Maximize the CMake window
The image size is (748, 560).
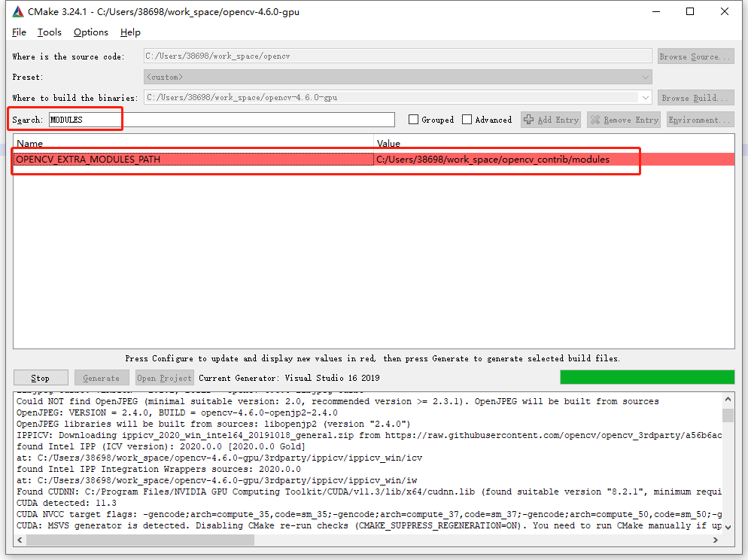tap(690, 12)
